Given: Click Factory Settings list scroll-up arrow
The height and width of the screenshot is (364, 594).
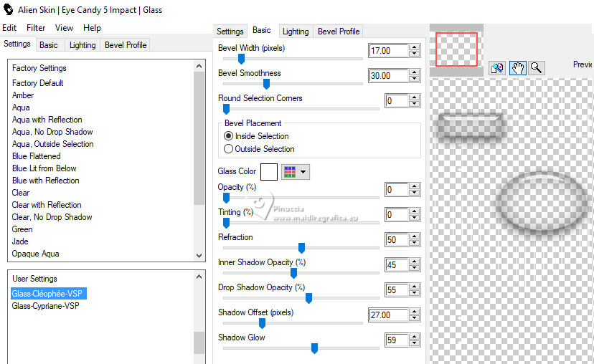Looking at the screenshot, I should coord(199,66).
